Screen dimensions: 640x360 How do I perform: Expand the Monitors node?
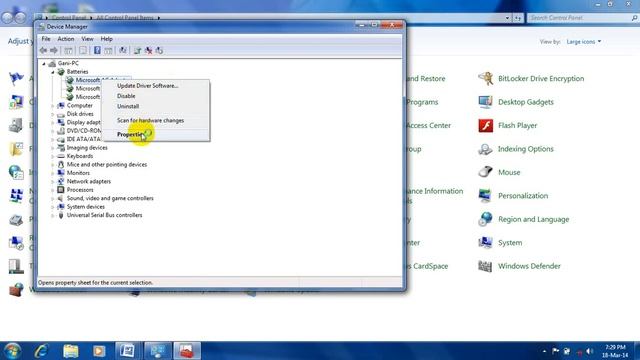(x=53, y=173)
